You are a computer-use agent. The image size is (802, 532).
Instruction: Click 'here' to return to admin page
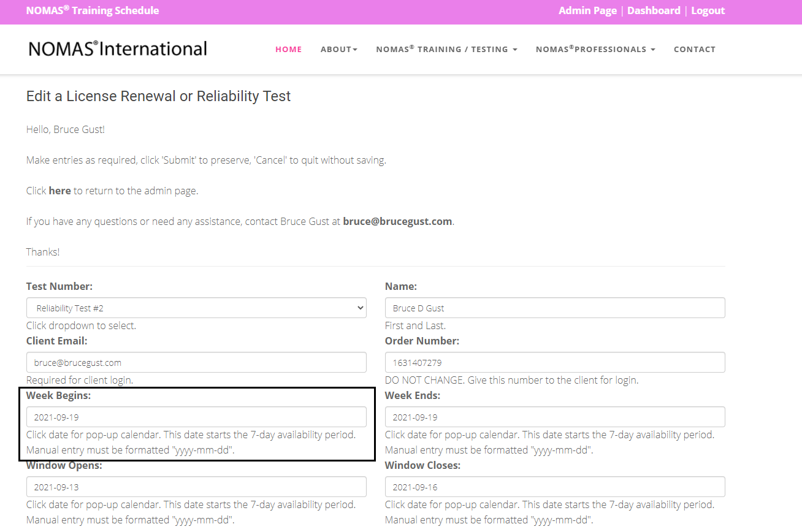click(59, 191)
